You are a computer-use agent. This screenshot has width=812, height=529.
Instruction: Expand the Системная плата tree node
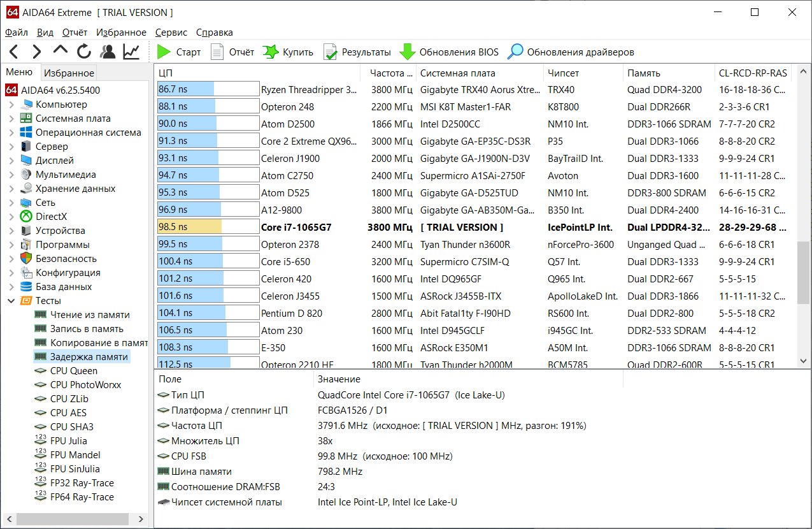tap(11, 119)
